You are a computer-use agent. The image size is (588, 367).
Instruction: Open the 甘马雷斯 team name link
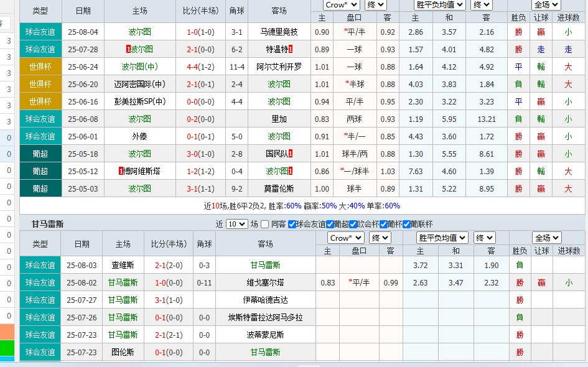[x=265, y=266]
